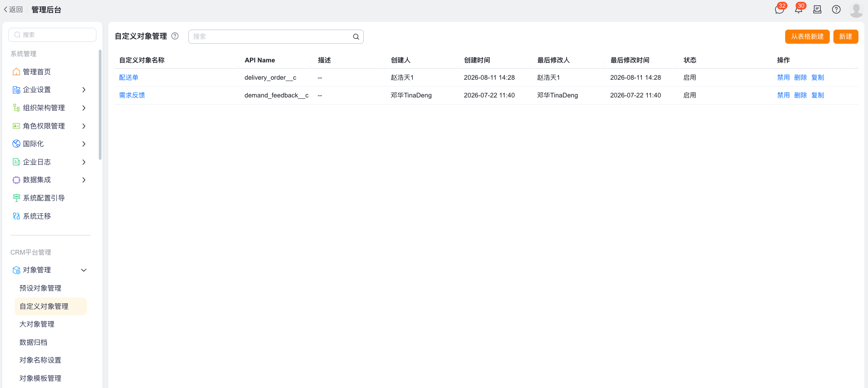Click the 国际化 globe icon
Screen dimensions: 868x388
coord(16,144)
